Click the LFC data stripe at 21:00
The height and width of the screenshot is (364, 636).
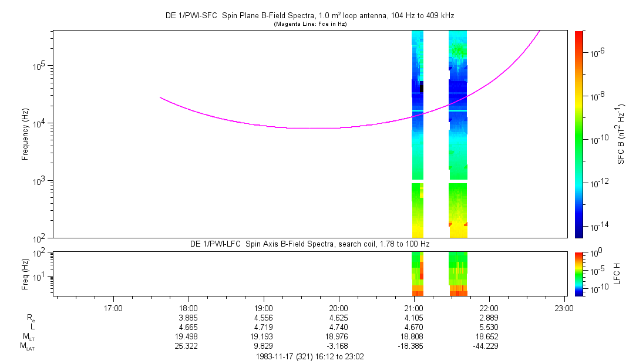click(x=418, y=274)
